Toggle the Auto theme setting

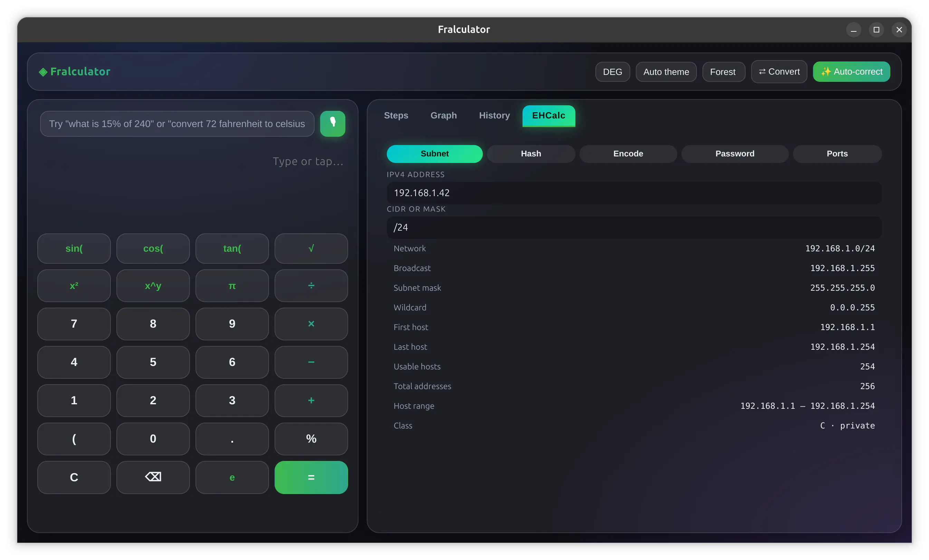point(666,71)
